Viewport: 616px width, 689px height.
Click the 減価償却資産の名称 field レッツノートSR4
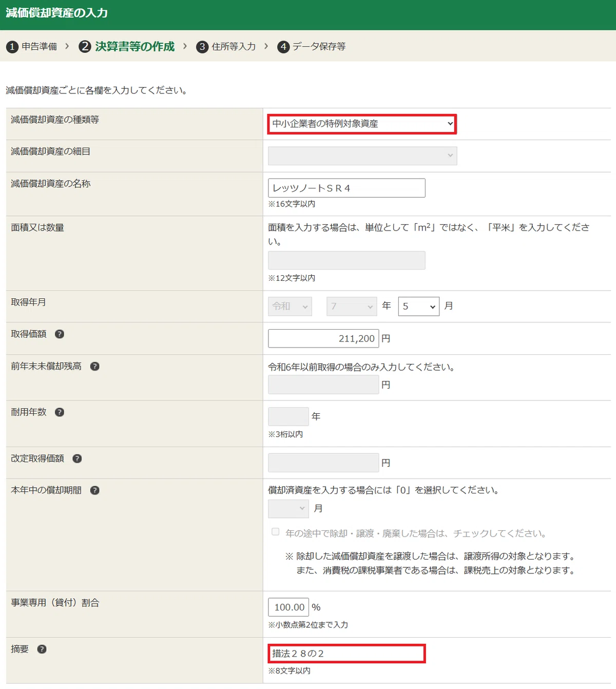click(346, 188)
